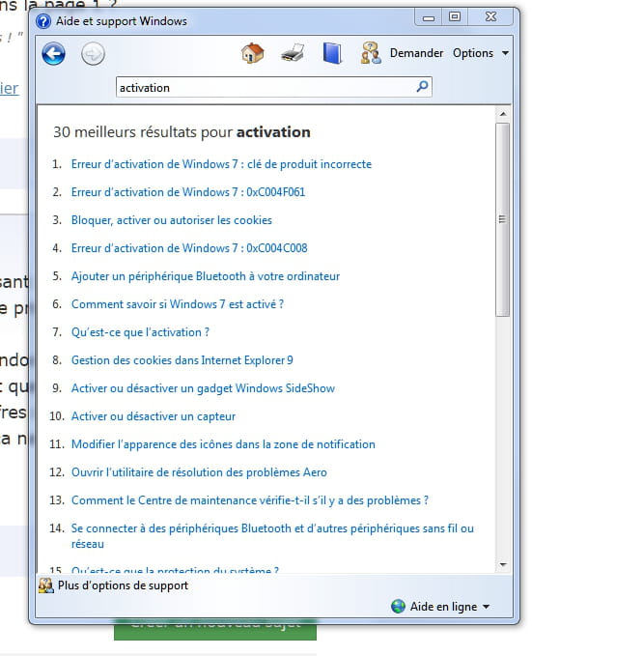Click the Demander people icon

point(371,53)
